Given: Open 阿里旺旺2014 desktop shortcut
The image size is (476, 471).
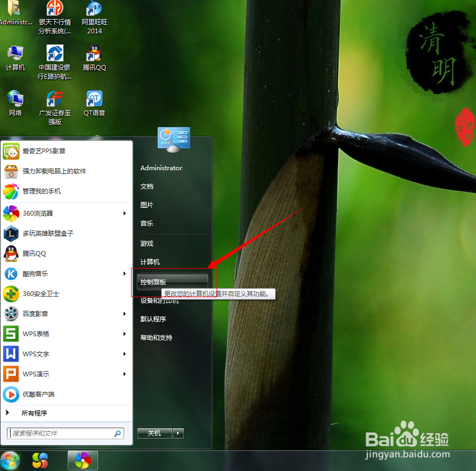Looking at the screenshot, I should pyautogui.click(x=95, y=17).
